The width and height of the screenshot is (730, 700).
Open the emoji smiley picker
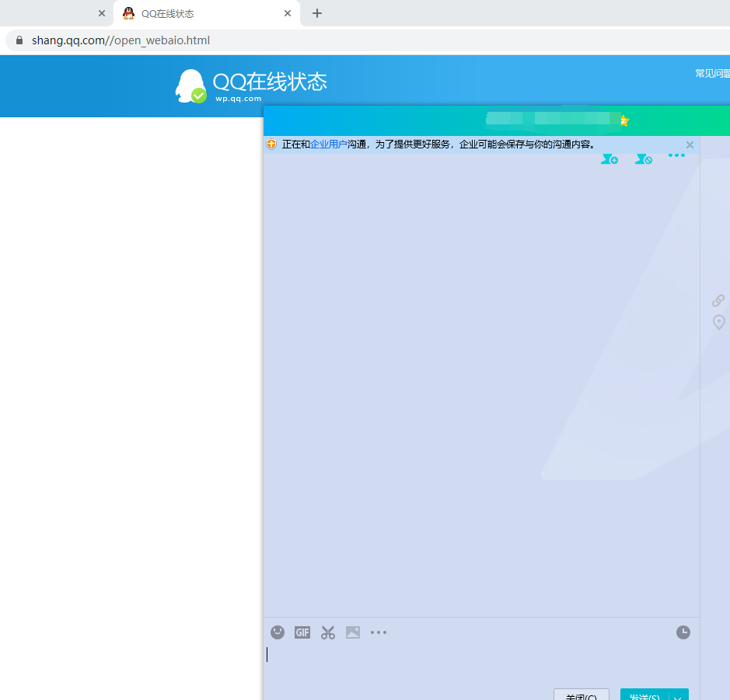click(x=278, y=632)
